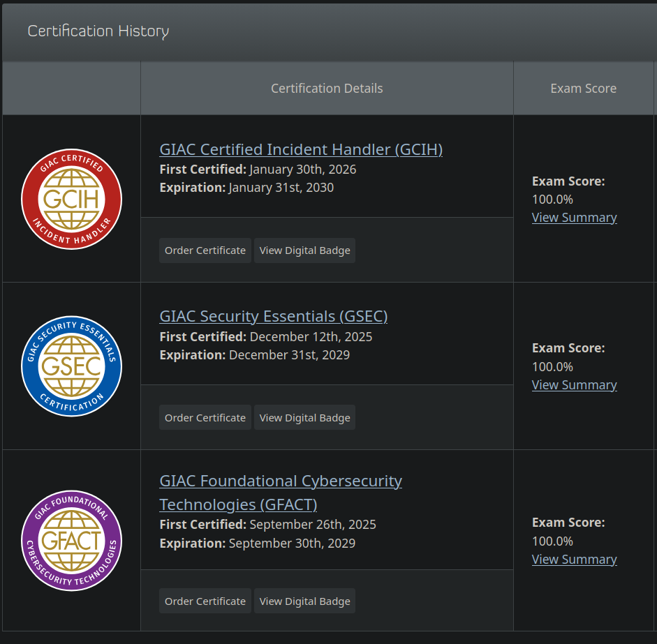Open GIAC Foundational Cybersecurity Technologies (GFACT) link
Screen dimensions: 657x644
pyautogui.click(x=280, y=493)
